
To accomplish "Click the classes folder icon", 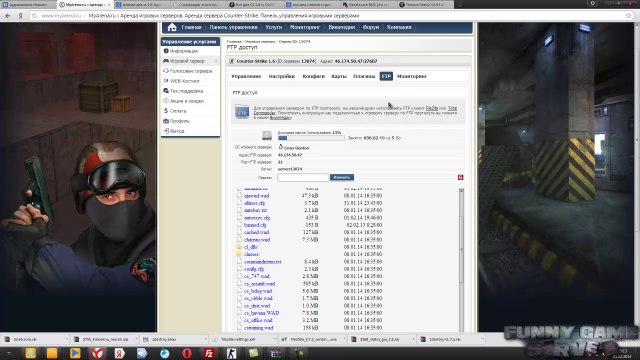I will 239,254.
